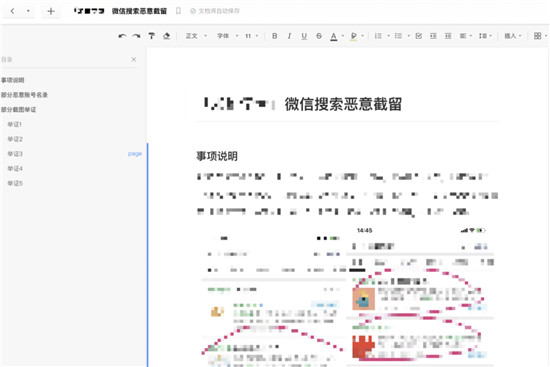Redo the last edit
Image resolution: width=550 pixels, height=367 pixels.
pyautogui.click(x=136, y=36)
